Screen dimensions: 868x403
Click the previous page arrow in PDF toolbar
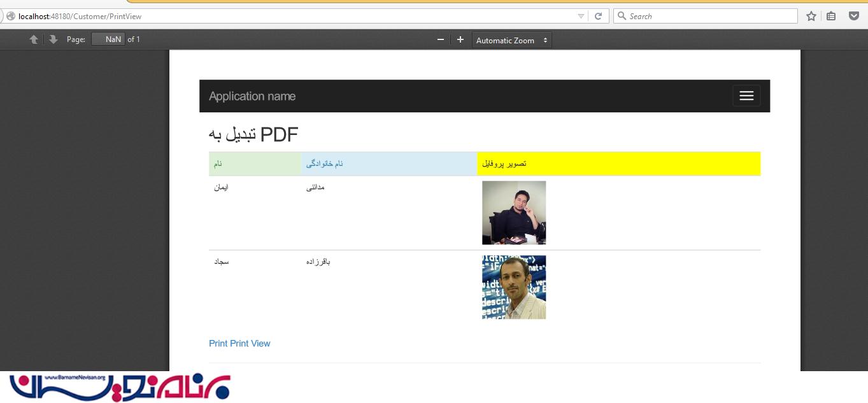pos(34,39)
